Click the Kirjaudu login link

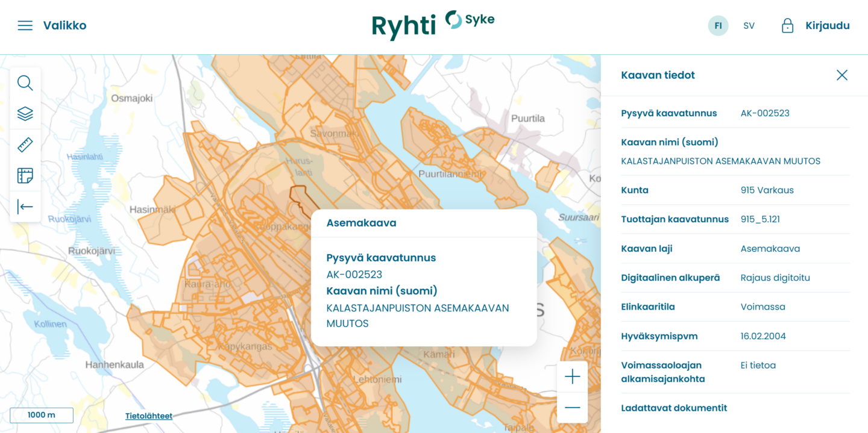click(828, 25)
